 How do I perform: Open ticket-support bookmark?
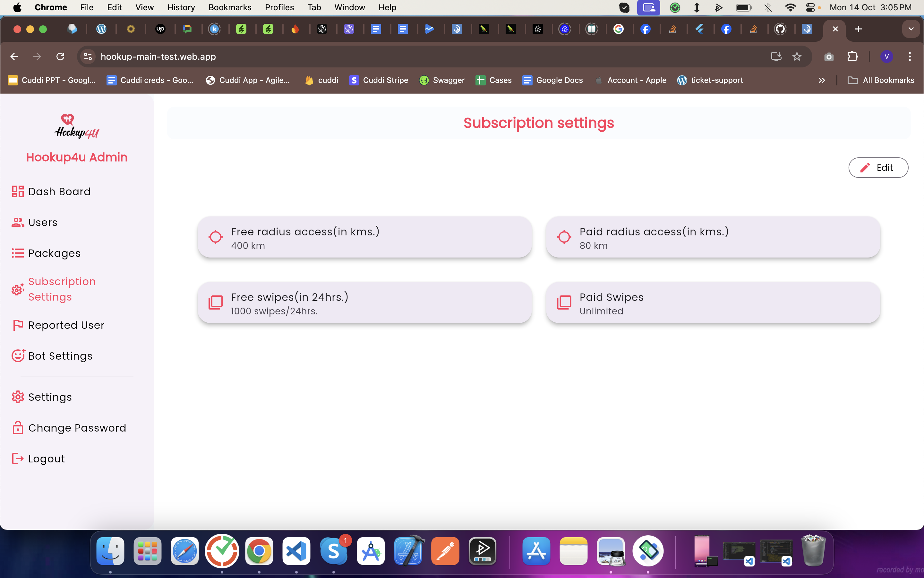[x=710, y=80]
